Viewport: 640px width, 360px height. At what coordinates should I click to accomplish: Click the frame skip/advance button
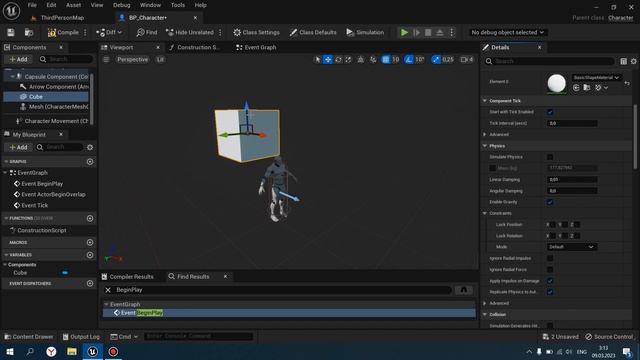tap(416, 32)
